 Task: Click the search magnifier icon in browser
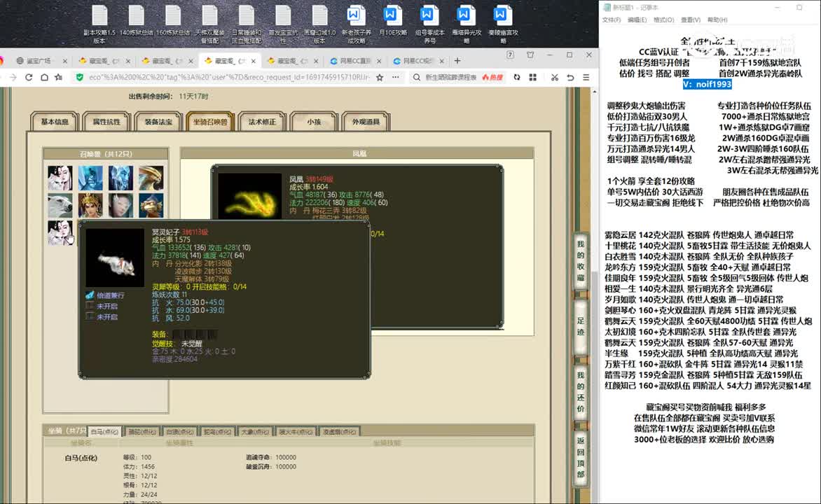(x=416, y=78)
